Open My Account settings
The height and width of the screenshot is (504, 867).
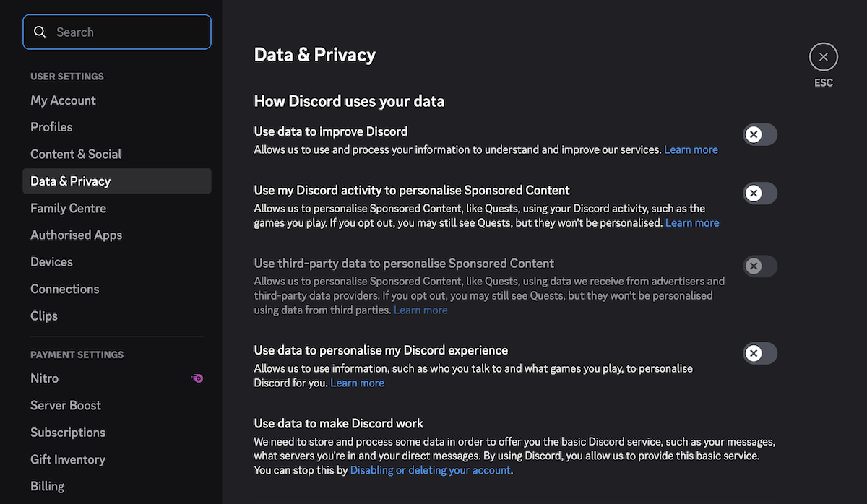pos(63,100)
